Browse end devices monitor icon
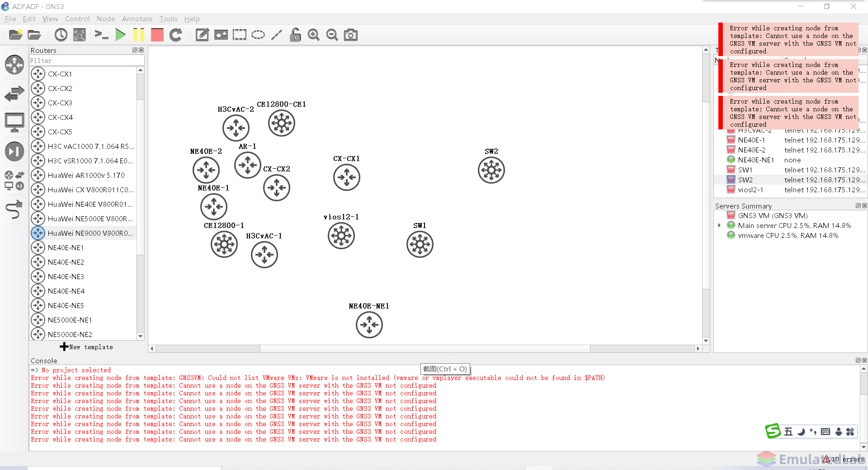 tap(14, 123)
